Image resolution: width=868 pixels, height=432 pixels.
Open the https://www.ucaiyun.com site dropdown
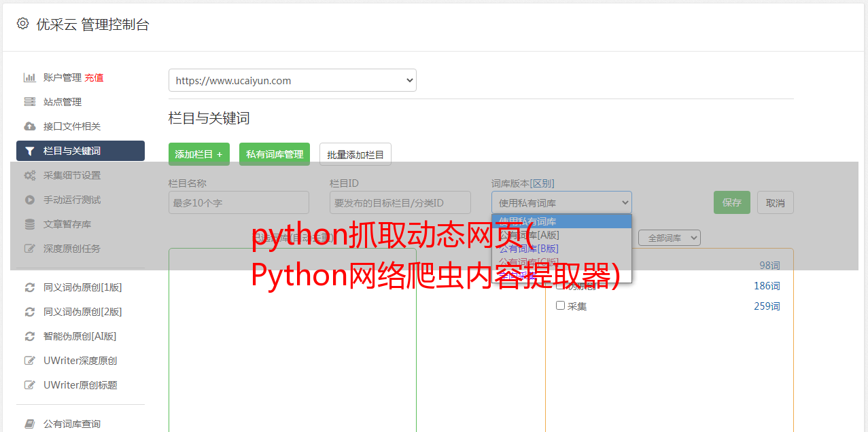(x=292, y=80)
